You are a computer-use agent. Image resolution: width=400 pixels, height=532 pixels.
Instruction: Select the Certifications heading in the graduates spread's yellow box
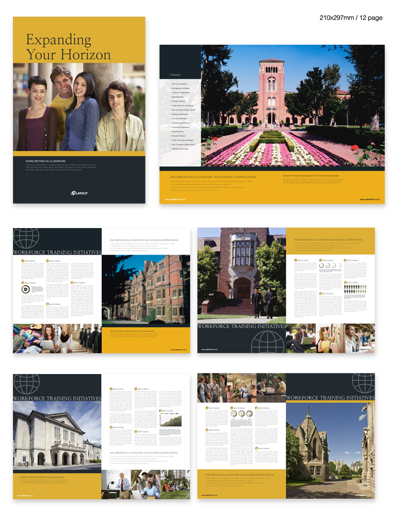pyautogui.click(x=328, y=240)
